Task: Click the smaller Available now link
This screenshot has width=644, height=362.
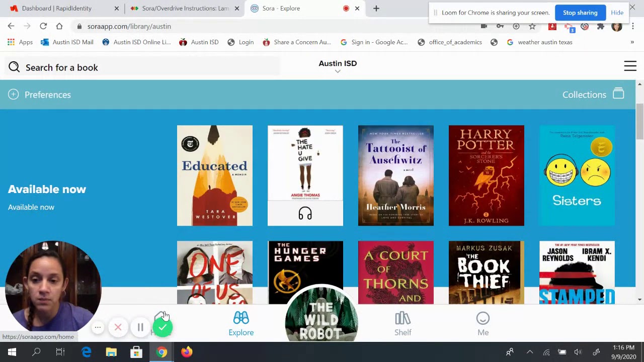Action: pyautogui.click(x=31, y=207)
